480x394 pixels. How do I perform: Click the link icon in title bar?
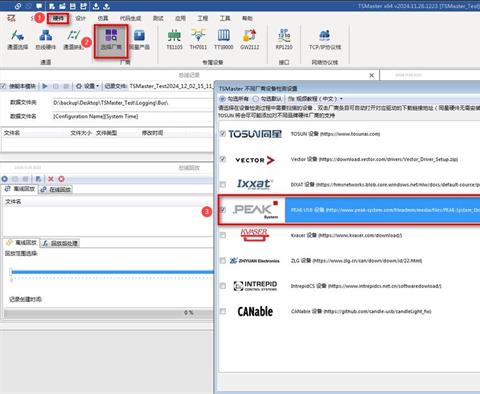(x=18, y=6)
